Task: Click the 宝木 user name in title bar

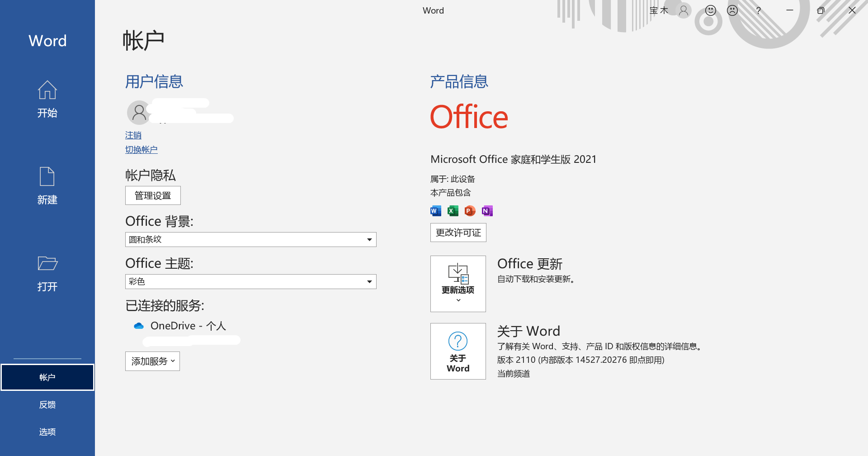Action: [x=659, y=10]
